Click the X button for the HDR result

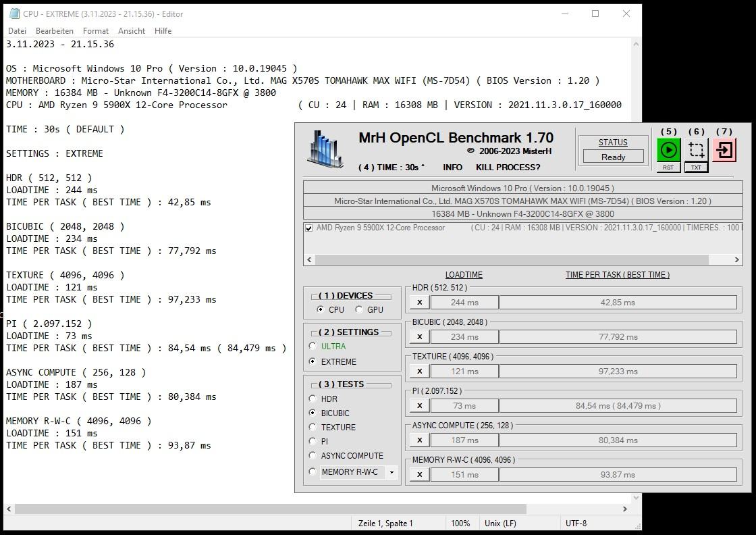tap(419, 303)
